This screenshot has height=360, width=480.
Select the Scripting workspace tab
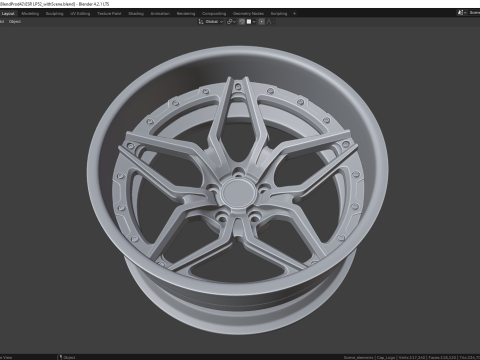point(279,14)
